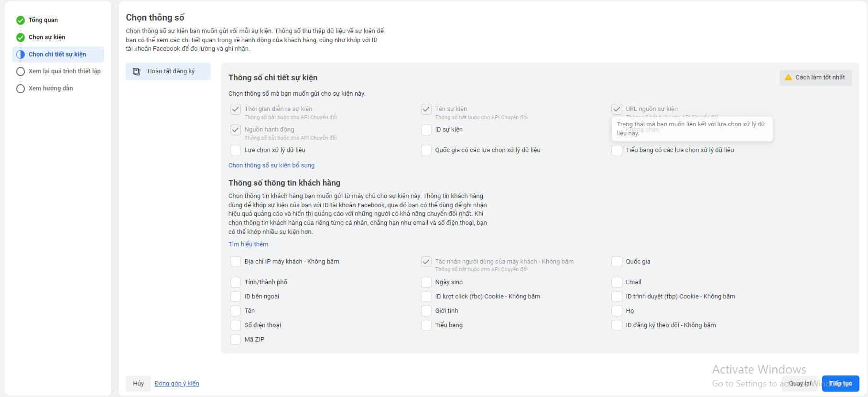Image resolution: width=868 pixels, height=397 pixels.
Task: Click the Quay lại button
Action: 800,384
